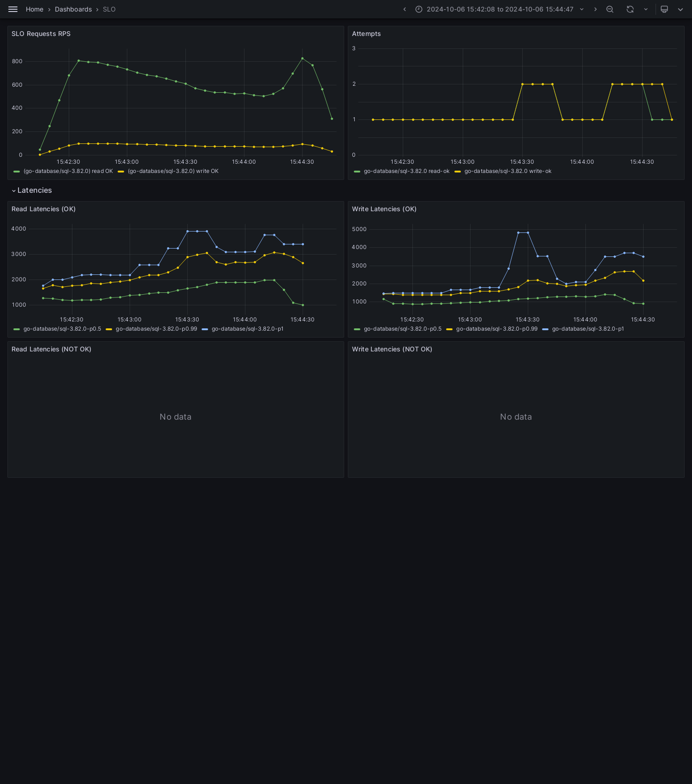The width and height of the screenshot is (692, 784).
Task: Open Read Latencies (OK) panel title
Action: click(43, 209)
